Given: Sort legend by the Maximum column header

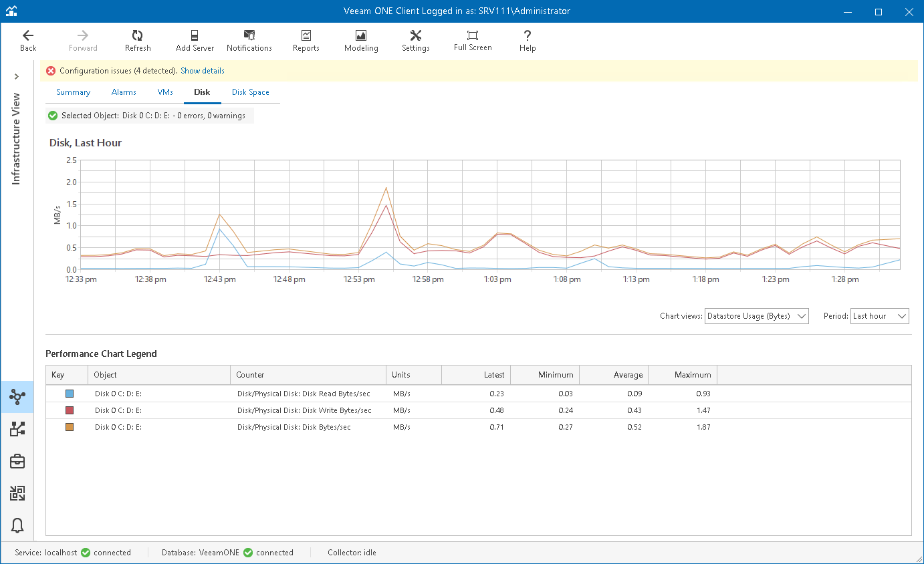Looking at the screenshot, I should point(683,375).
